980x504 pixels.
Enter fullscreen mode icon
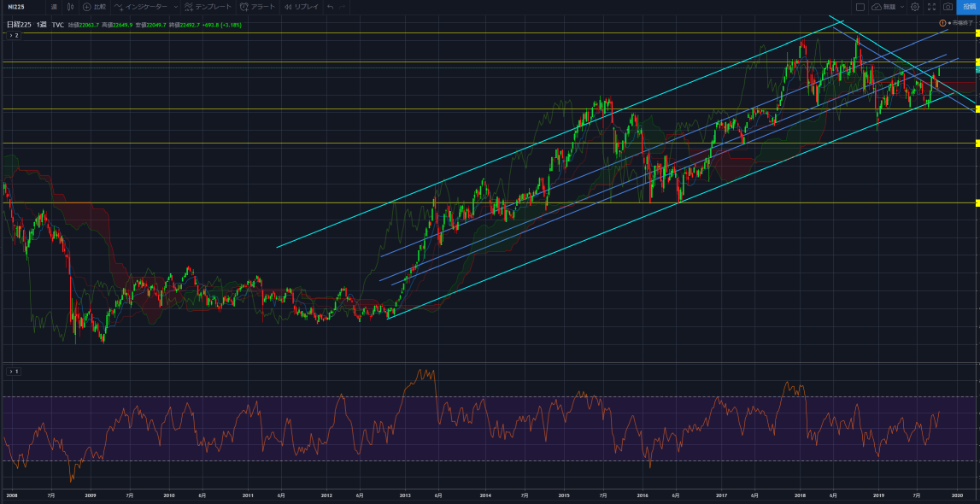[x=932, y=7]
